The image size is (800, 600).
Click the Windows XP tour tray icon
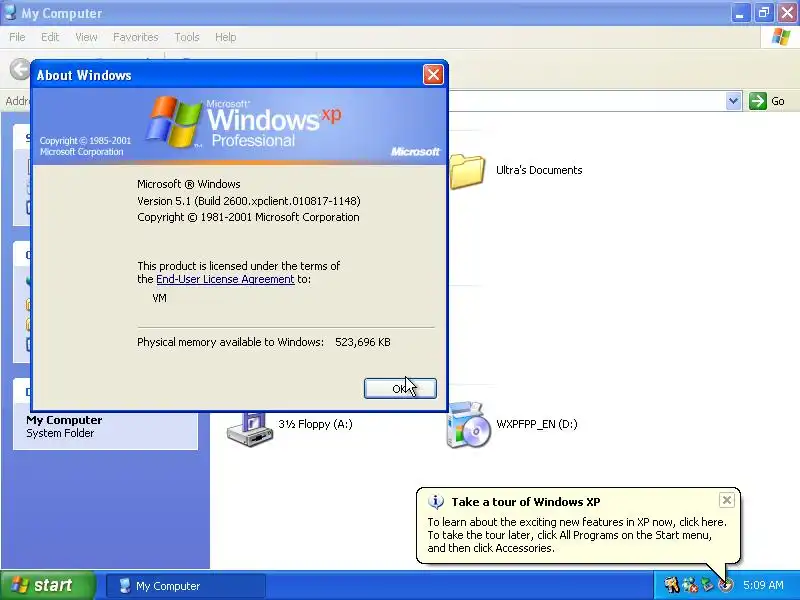pyautogui.click(x=725, y=585)
